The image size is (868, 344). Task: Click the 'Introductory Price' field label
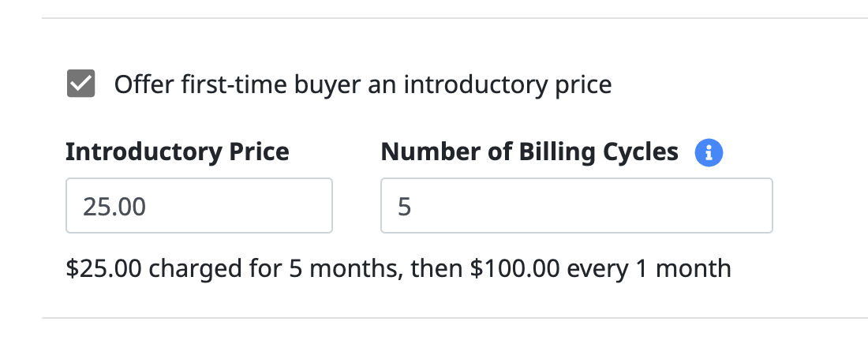click(x=177, y=151)
